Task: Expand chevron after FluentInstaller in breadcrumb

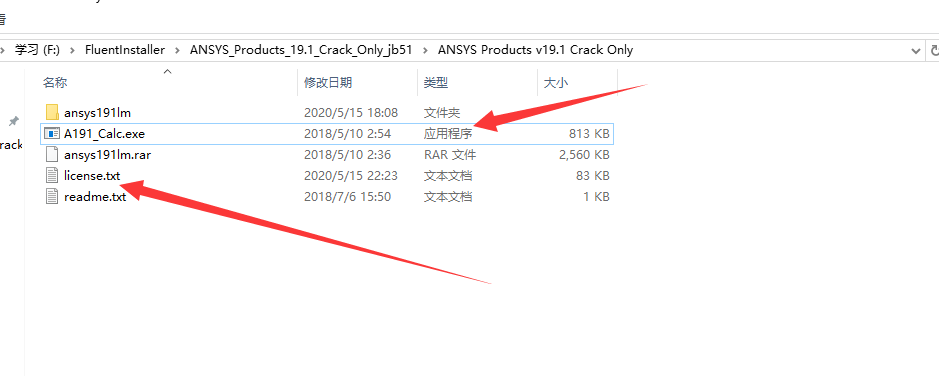Action: click(x=177, y=50)
